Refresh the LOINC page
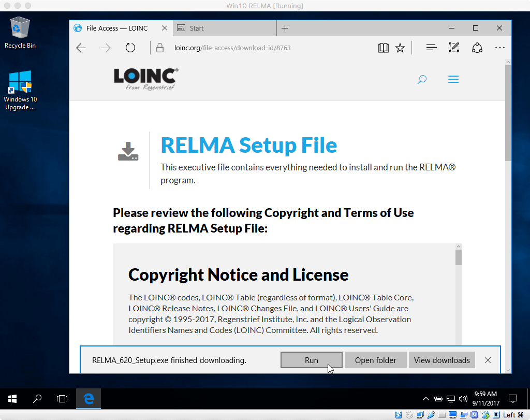This screenshot has height=420, width=530. click(130, 48)
